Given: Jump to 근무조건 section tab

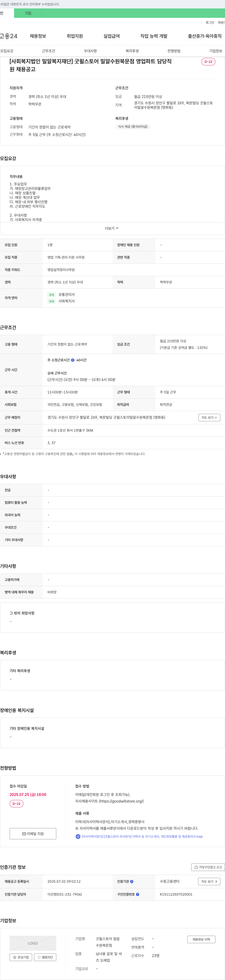Looking at the screenshot, I should 49,51.
